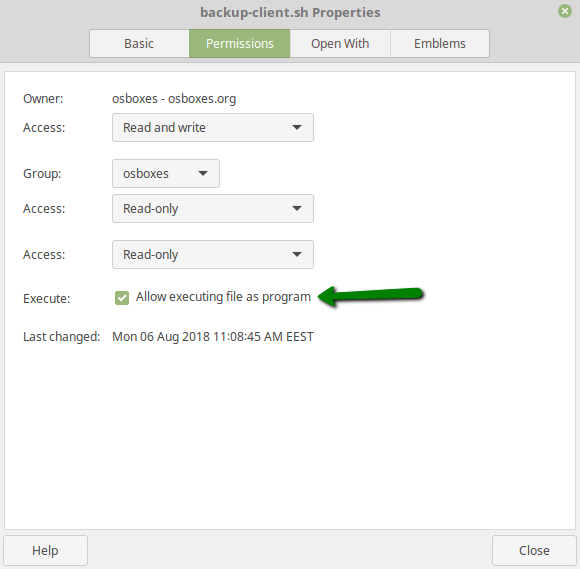This screenshot has height=569, width=580.
Task: Click the Help button
Action: [45, 551]
